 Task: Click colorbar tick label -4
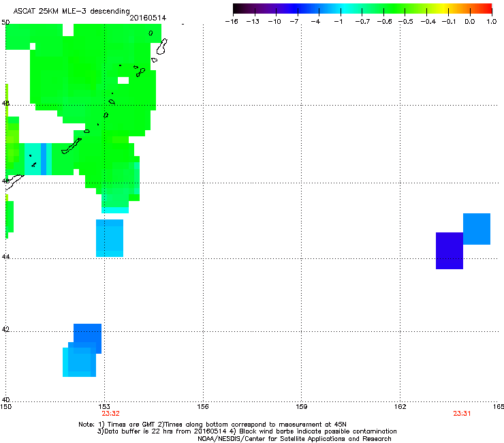[315, 22]
